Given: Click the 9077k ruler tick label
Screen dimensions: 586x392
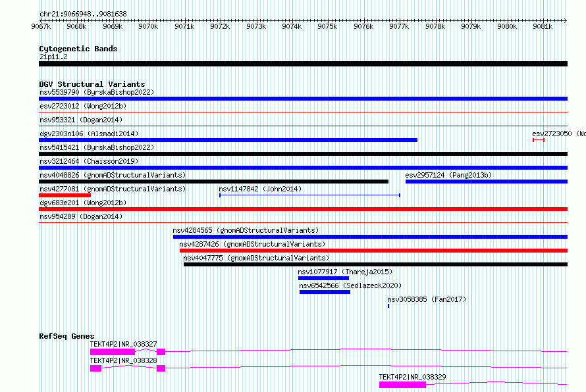Looking at the screenshot, I should click(399, 26).
